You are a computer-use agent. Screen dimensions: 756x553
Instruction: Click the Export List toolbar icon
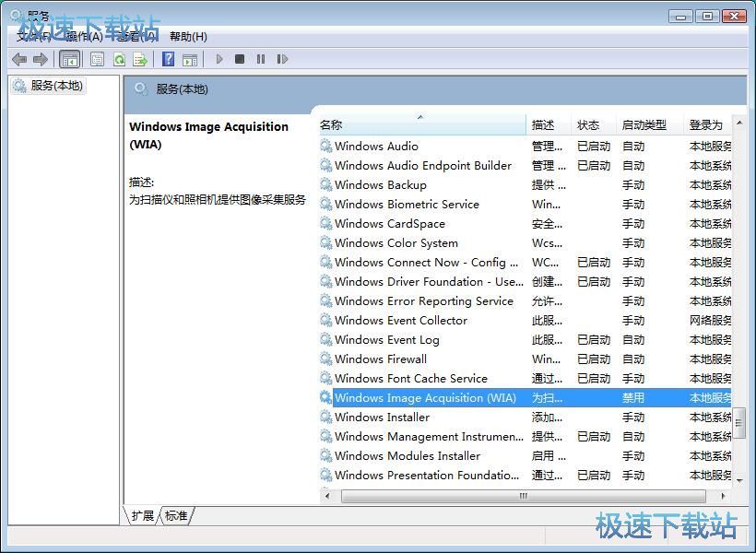click(140, 59)
